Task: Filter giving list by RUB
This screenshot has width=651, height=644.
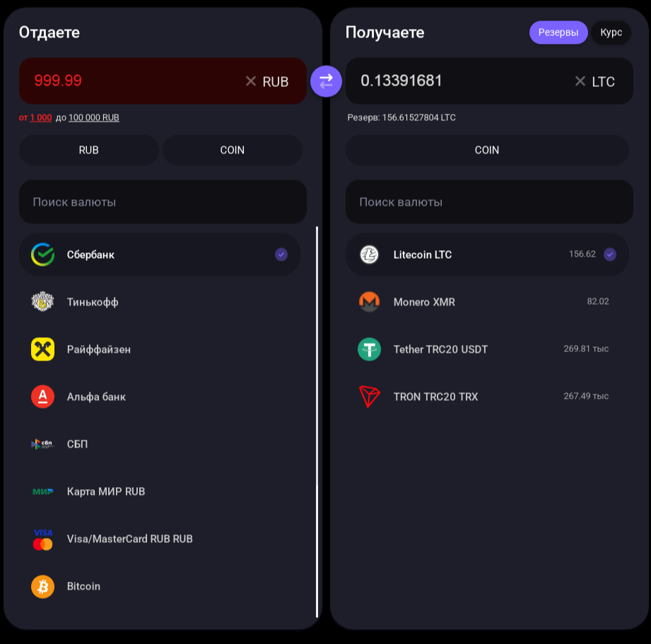Action: pyautogui.click(x=89, y=150)
